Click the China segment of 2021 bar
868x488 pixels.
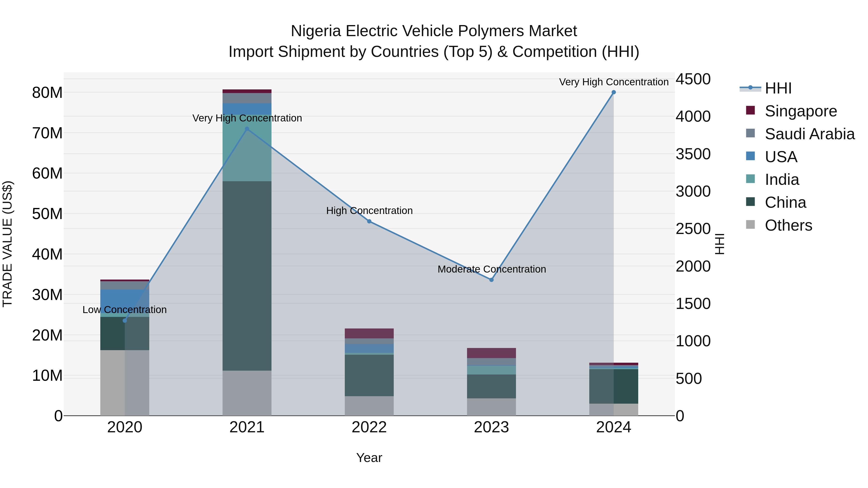[x=247, y=276]
